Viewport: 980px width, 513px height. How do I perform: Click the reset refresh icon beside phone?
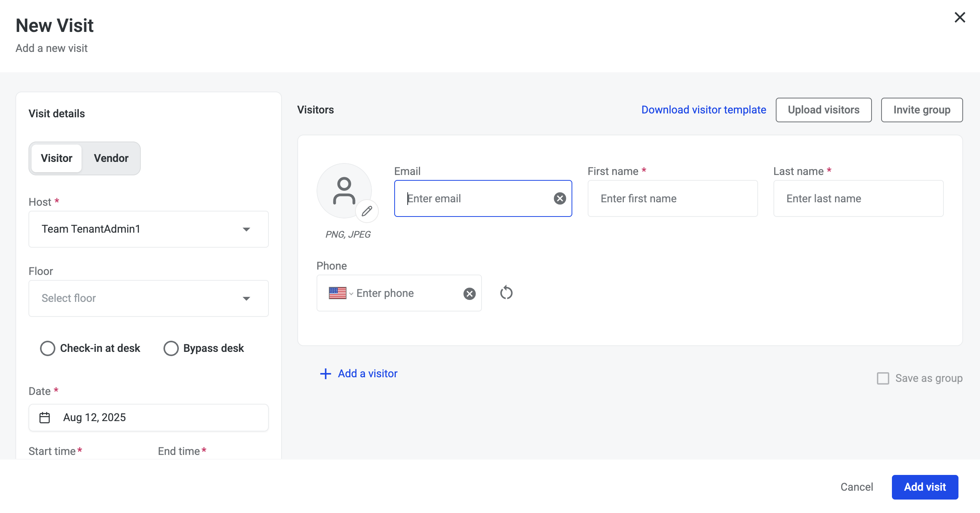[x=506, y=293]
